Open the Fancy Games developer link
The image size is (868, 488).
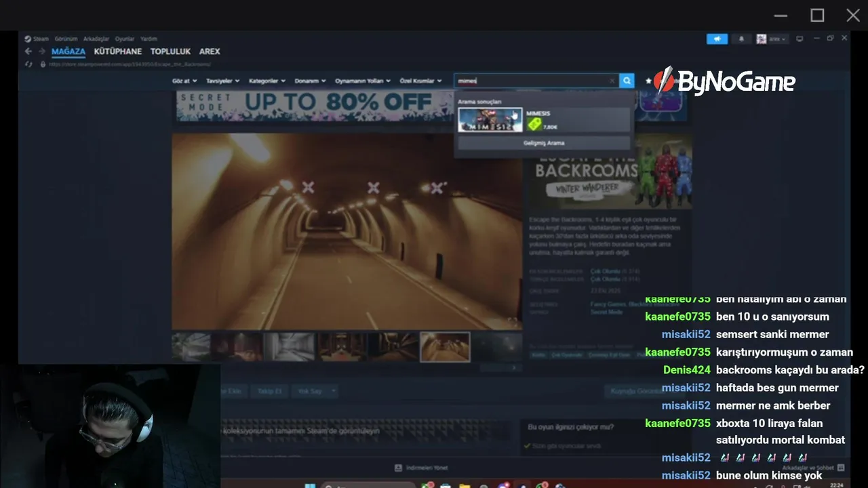coord(608,304)
